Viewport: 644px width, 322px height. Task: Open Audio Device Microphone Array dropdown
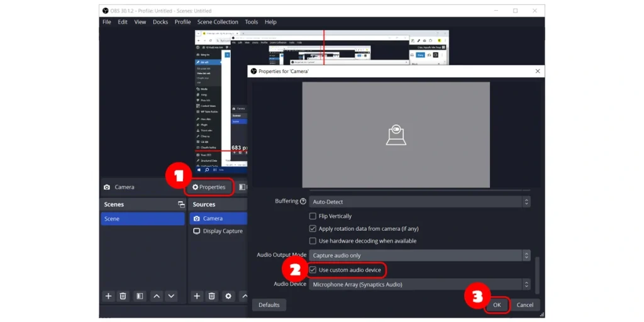419,284
